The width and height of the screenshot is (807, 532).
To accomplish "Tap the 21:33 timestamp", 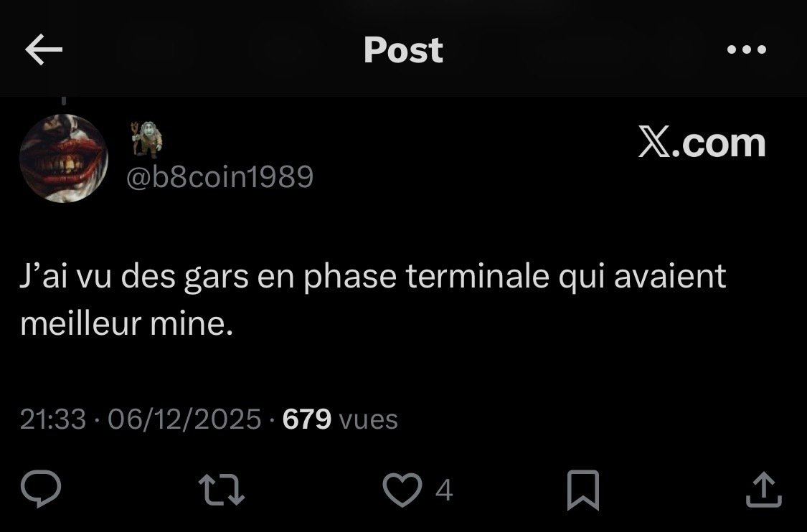I will pos(53,419).
